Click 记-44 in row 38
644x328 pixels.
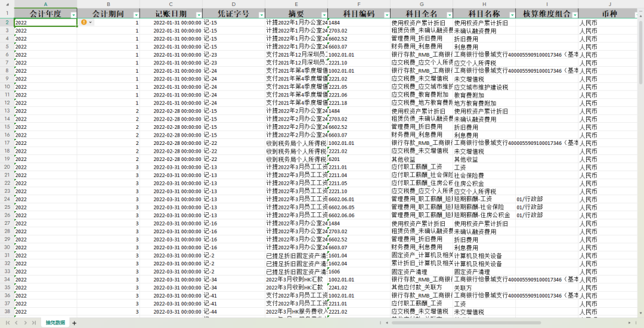tap(234, 311)
